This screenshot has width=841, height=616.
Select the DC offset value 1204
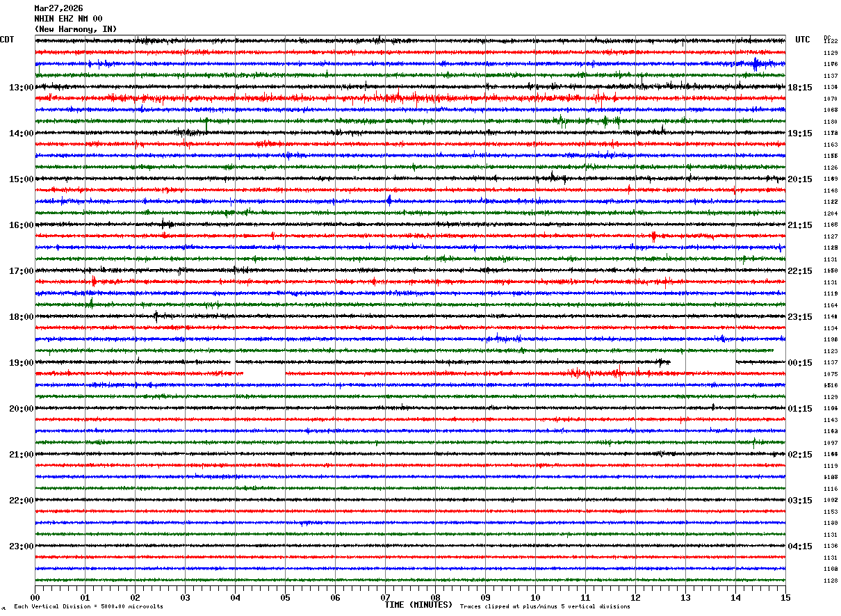831,213
